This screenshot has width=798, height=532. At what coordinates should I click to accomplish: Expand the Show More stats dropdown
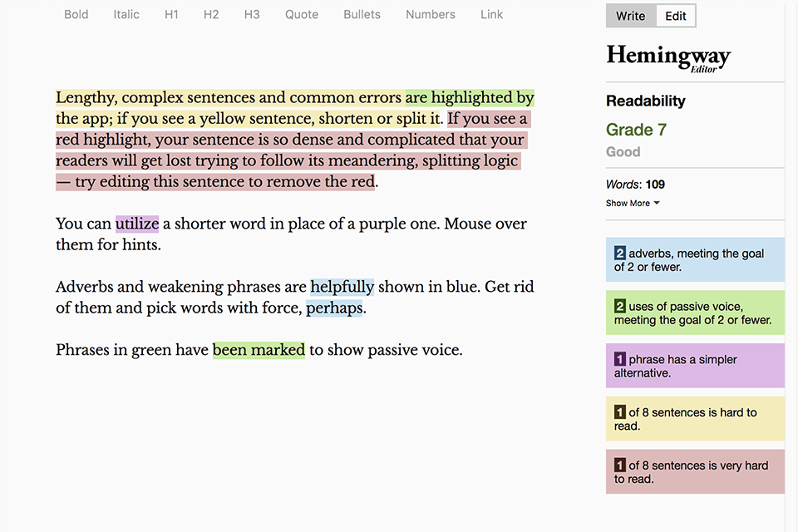633,204
